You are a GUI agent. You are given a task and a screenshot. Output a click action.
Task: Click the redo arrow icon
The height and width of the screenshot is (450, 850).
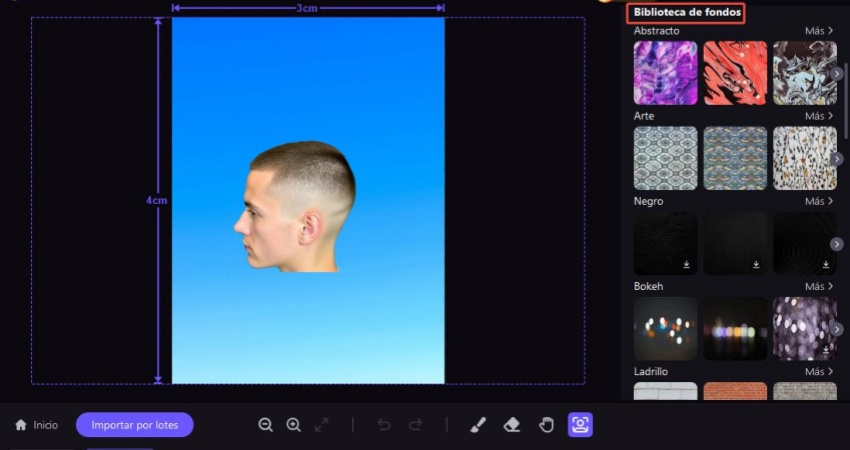415,425
